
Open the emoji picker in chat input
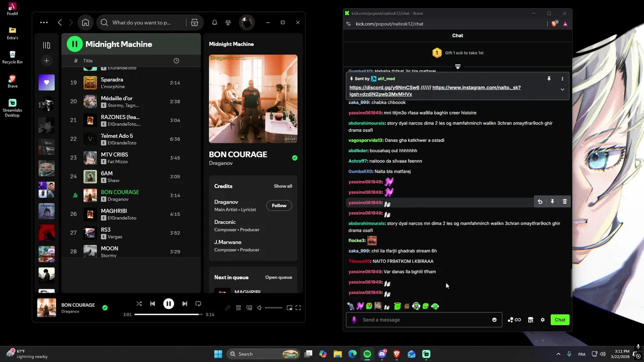click(x=495, y=320)
